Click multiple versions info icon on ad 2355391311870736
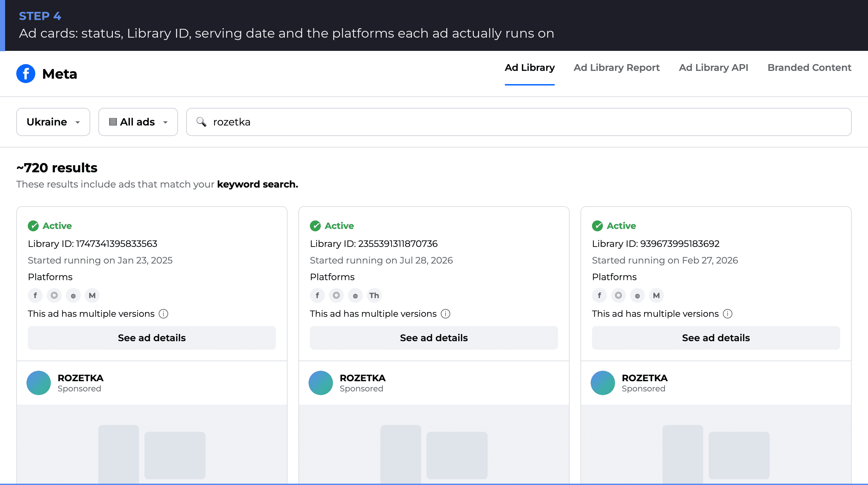The width and height of the screenshot is (868, 485). point(446,314)
